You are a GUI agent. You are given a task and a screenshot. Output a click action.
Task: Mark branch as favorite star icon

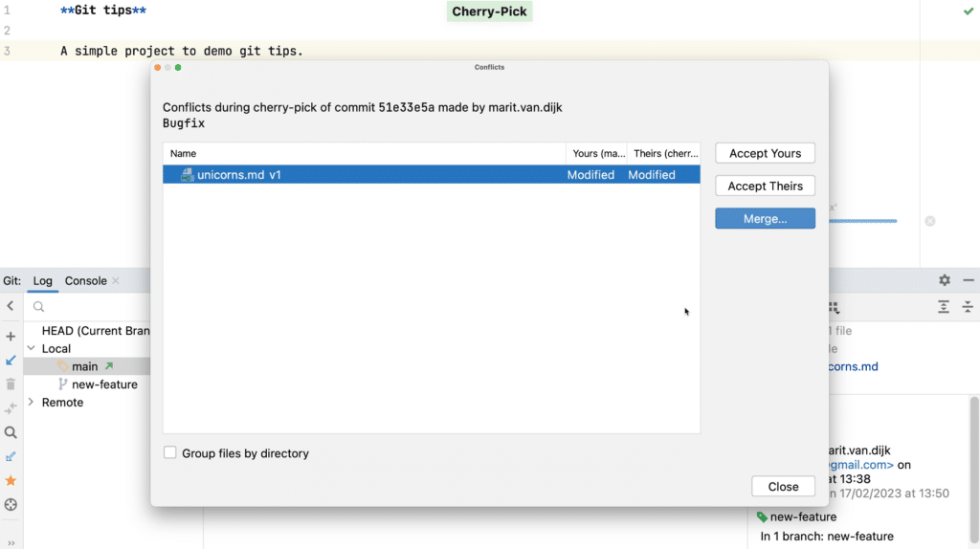[11, 480]
